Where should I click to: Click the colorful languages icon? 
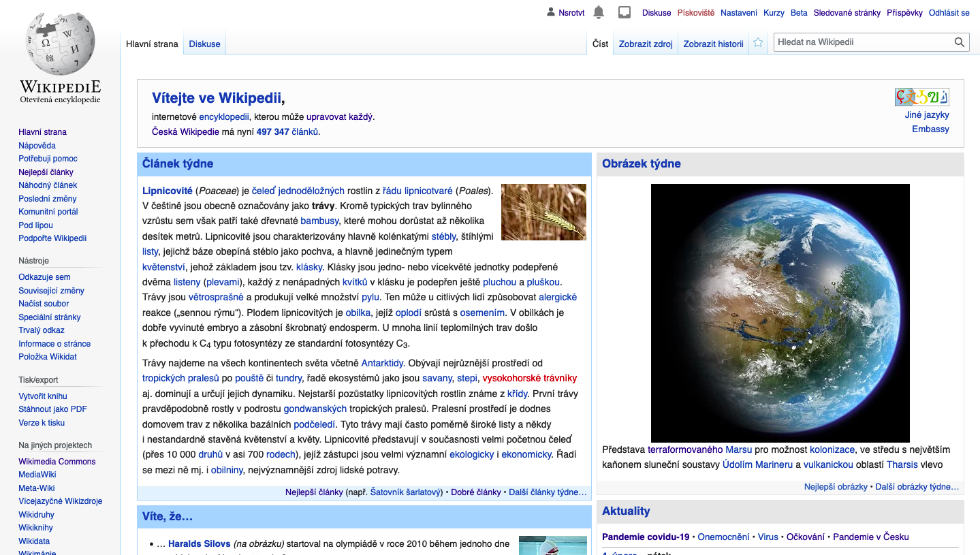[921, 97]
